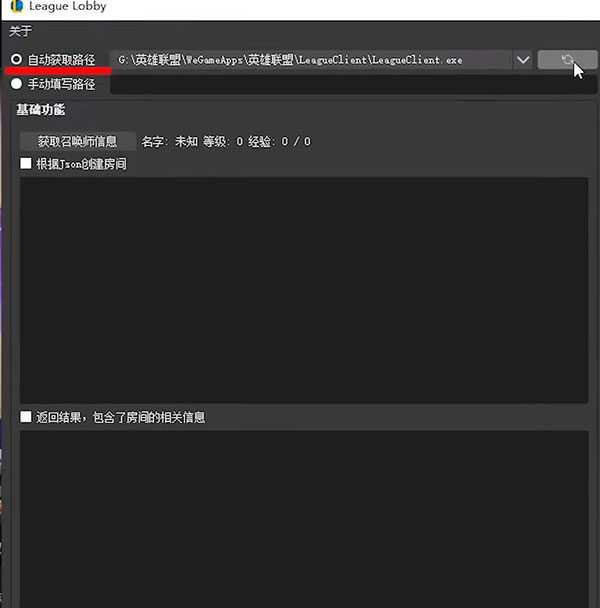
Task: Click the manual path input field
Action: coord(353,84)
